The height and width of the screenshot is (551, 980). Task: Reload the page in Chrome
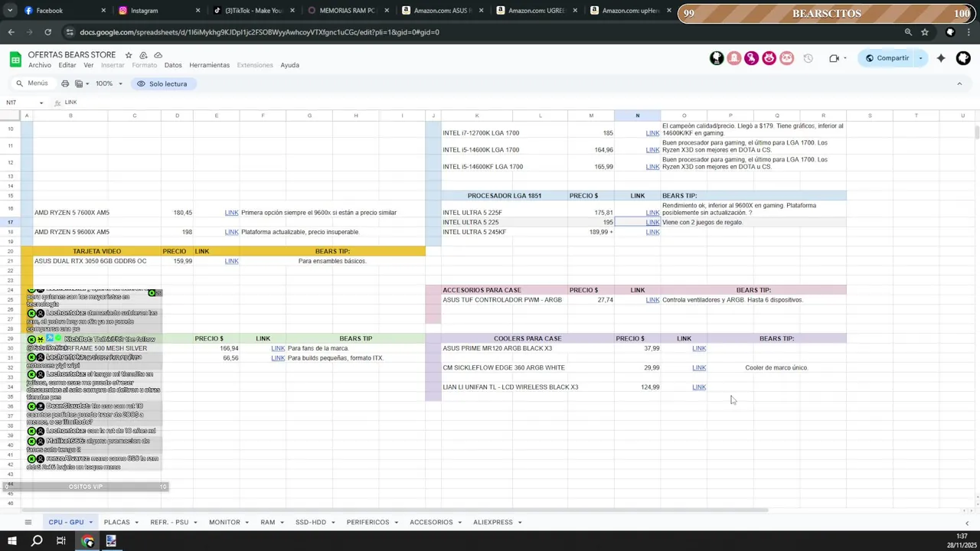click(x=47, y=32)
